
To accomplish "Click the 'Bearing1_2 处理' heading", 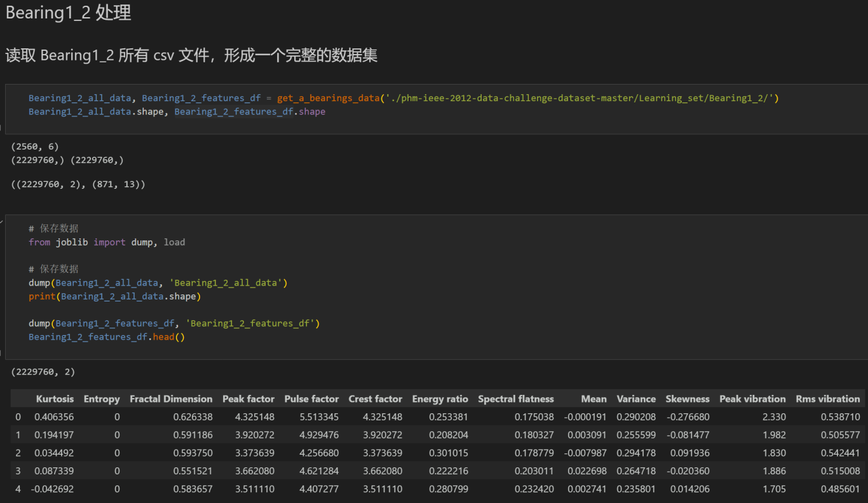I will pos(69,13).
